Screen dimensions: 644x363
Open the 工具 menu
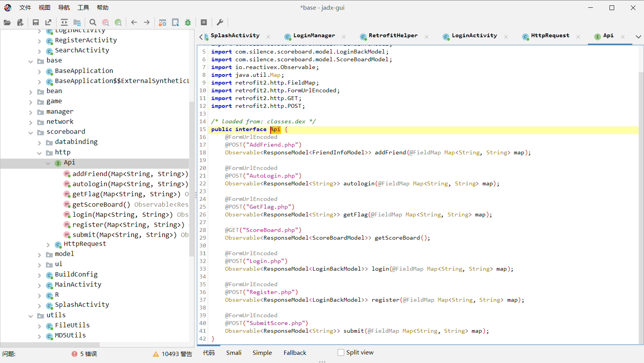83,7
